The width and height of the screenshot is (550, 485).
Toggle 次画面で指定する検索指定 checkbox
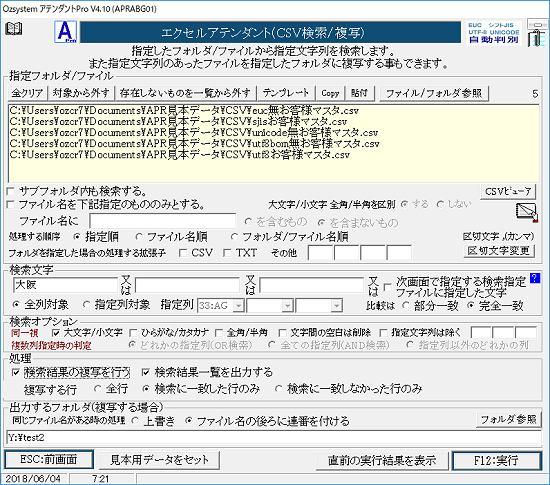(x=388, y=287)
